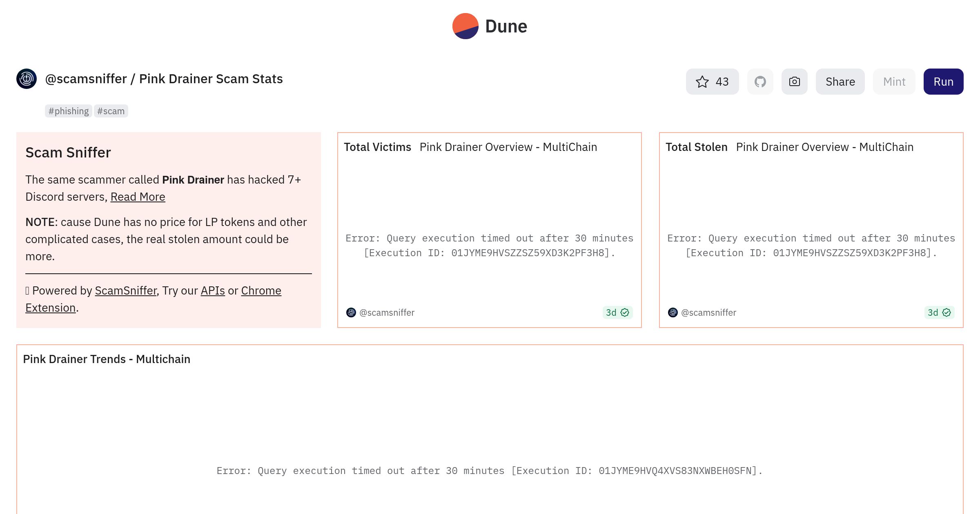The height and width of the screenshot is (514, 980).
Task: Click the Scam Sniffer heading in the pink panel
Action: pyautogui.click(x=68, y=152)
